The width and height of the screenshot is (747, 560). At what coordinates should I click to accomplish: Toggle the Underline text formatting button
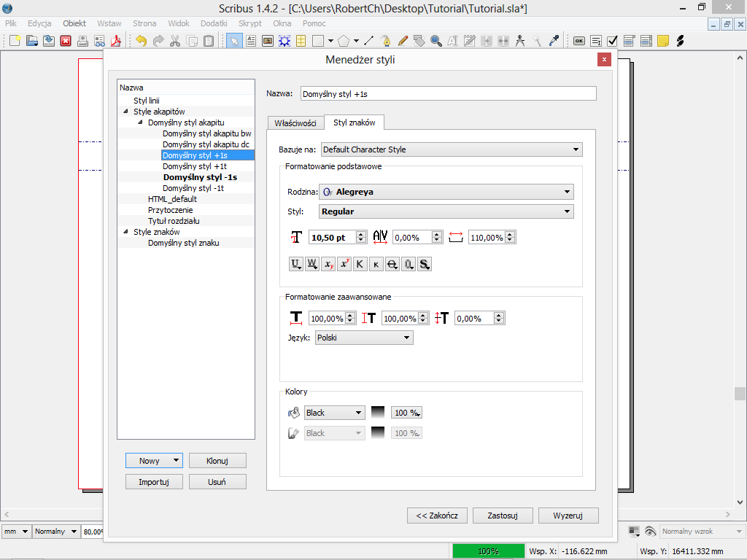click(x=296, y=264)
